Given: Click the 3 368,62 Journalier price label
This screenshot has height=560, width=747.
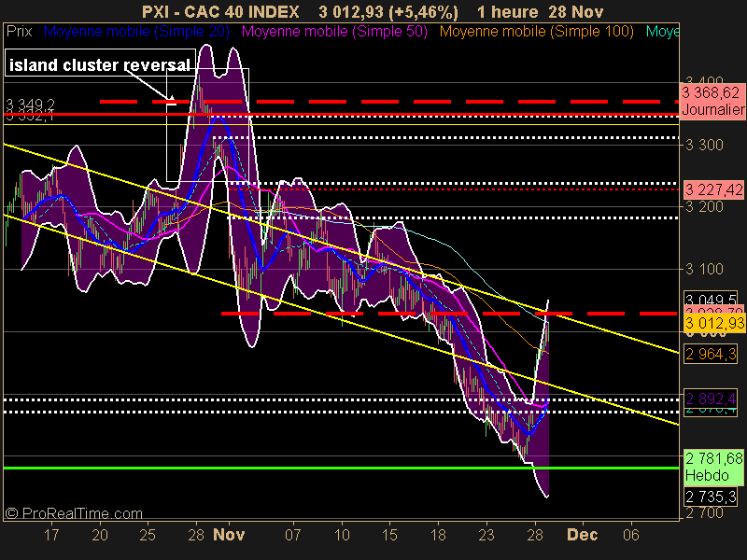Looking at the screenshot, I should (712, 101).
